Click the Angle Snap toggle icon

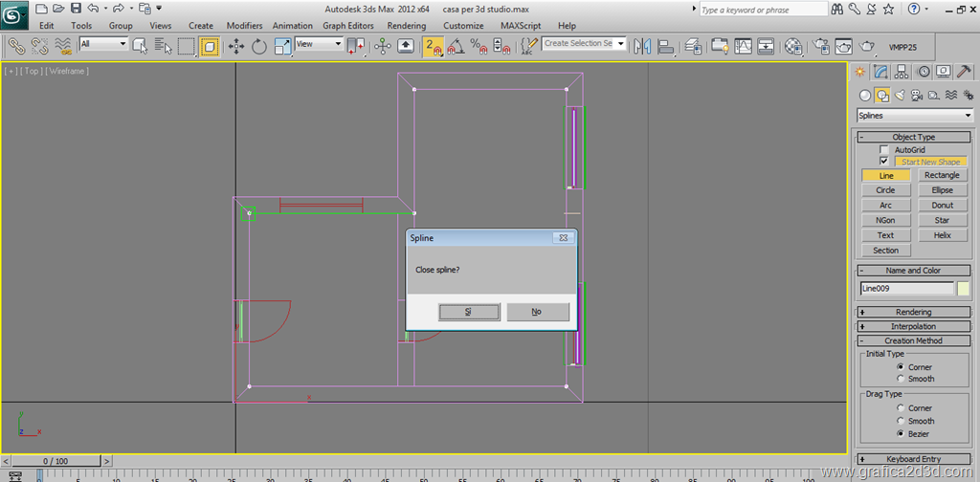(x=457, y=45)
